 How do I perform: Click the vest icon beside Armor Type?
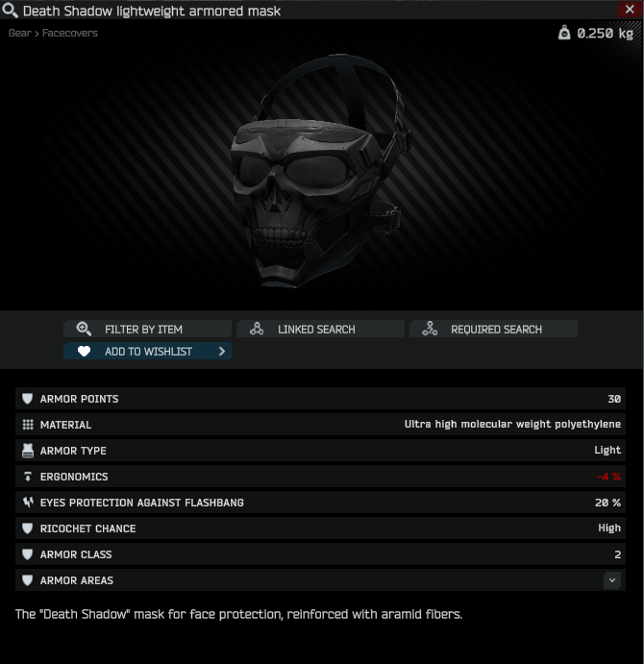(x=28, y=451)
